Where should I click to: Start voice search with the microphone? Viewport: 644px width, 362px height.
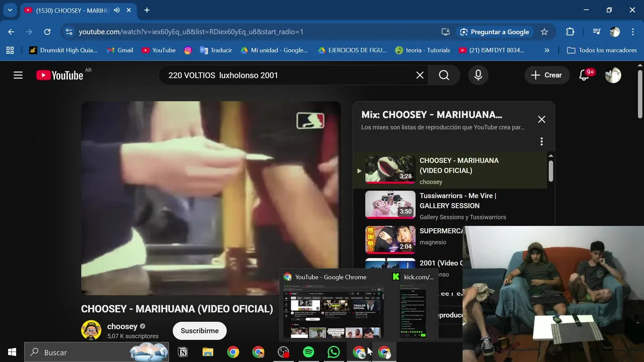point(478,75)
